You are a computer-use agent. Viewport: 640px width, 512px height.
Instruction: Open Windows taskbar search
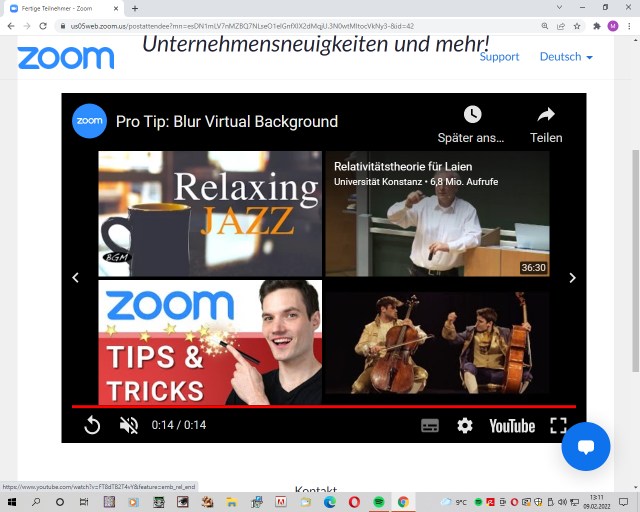coord(36,502)
